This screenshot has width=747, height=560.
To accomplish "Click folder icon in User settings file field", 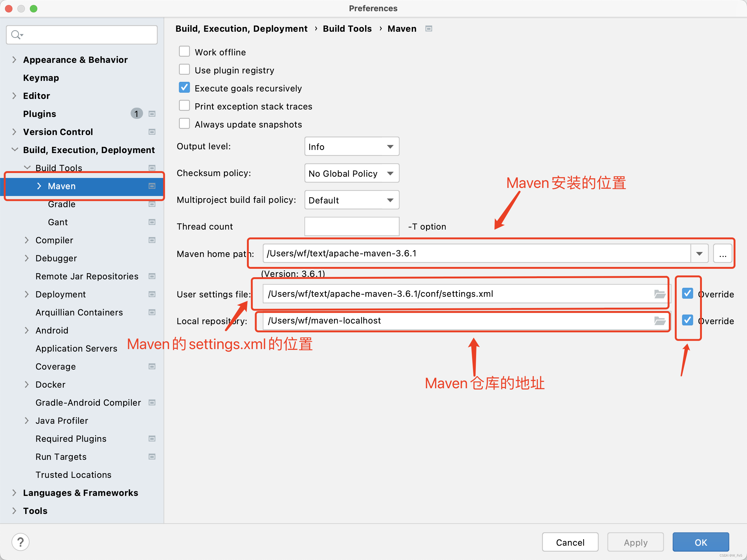I will (x=659, y=294).
